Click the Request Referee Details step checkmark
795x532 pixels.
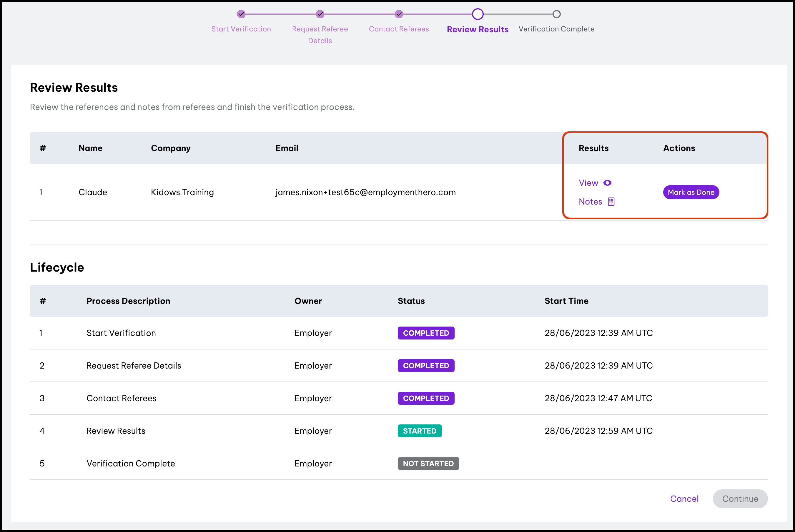(x=320, y=14)
